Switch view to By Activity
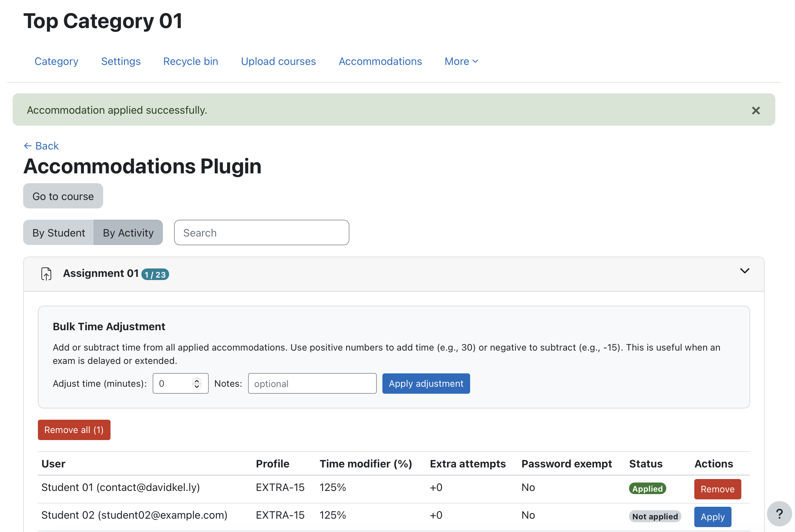Viewport: 795px width, 532px height. point(128,232)
